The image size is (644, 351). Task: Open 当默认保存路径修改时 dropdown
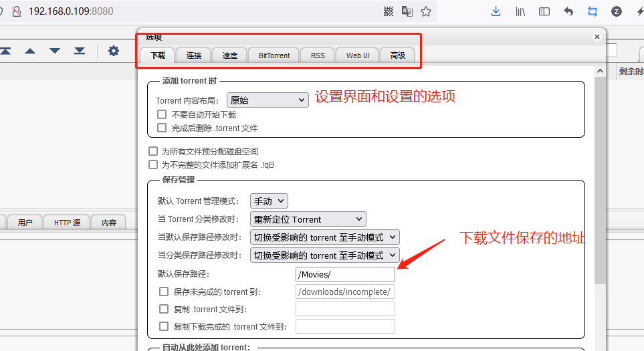(324, 237)
